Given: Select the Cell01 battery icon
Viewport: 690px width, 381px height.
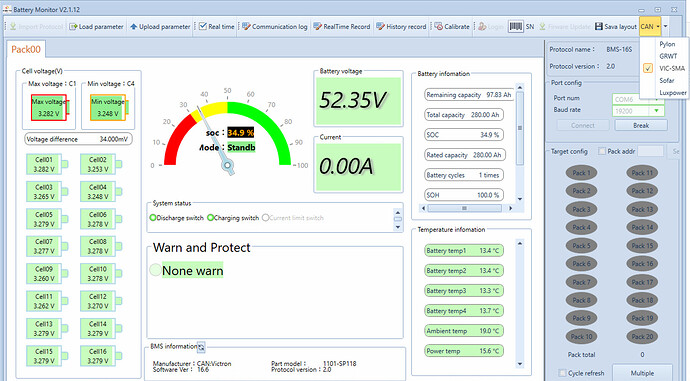Looking at the screenshot, I should 46,164.
